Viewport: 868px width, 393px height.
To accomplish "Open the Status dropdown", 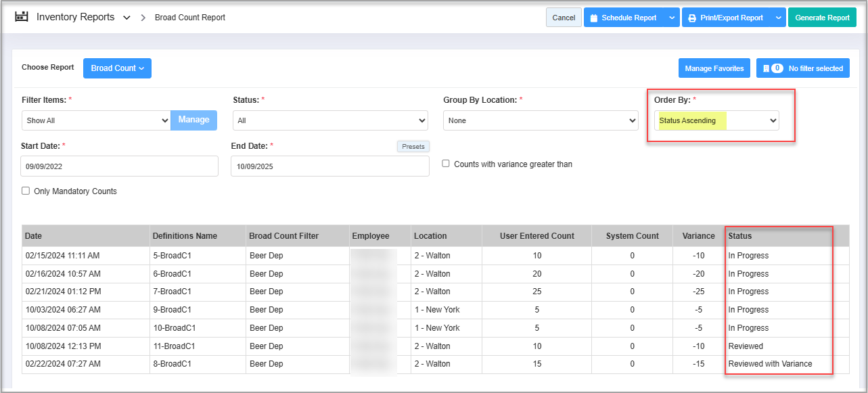I will 330,120.
